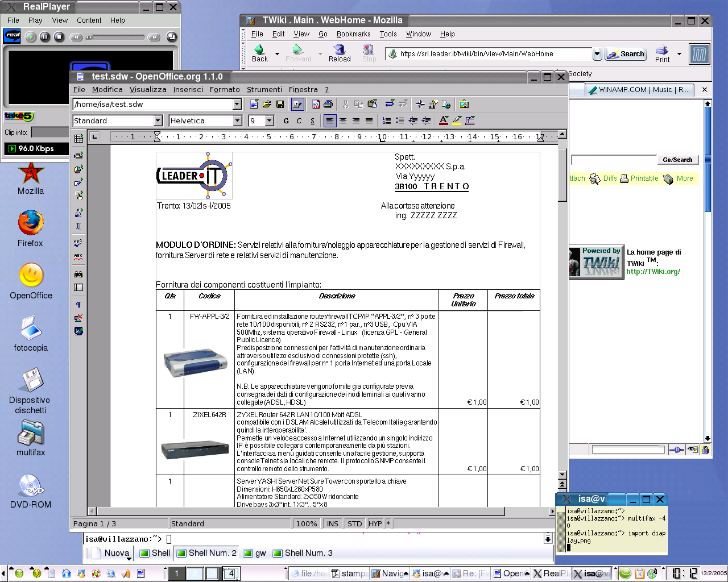
Task: Click the Search button in Mozilla
Action: tap(626, 54)
